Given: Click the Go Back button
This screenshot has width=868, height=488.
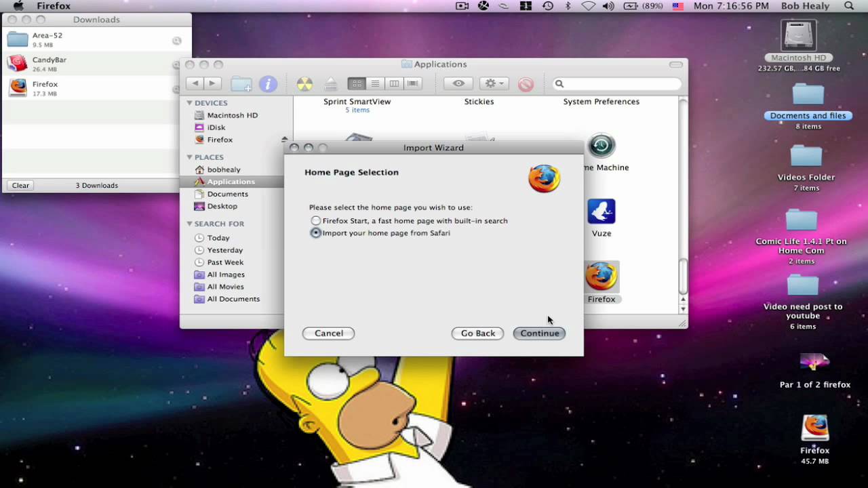Looking at the screenshot, I should (x=478, y=333).
